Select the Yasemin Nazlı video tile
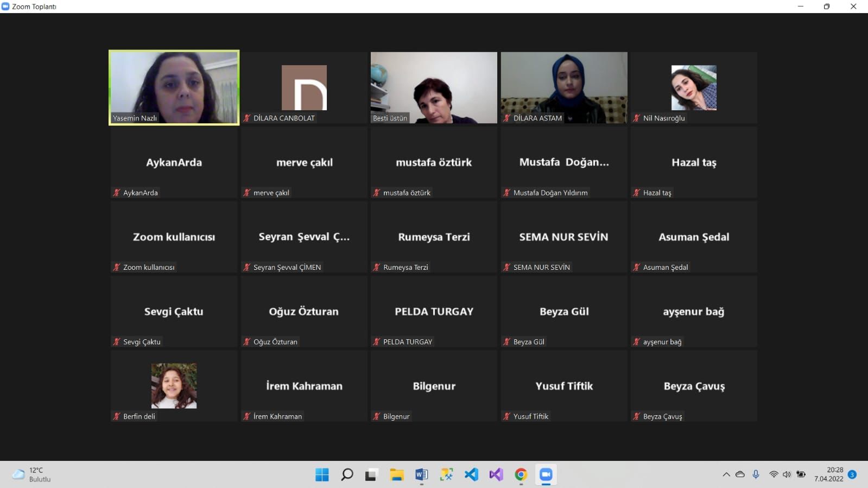Screen dimensions: 868x488 tap(174, 87)
